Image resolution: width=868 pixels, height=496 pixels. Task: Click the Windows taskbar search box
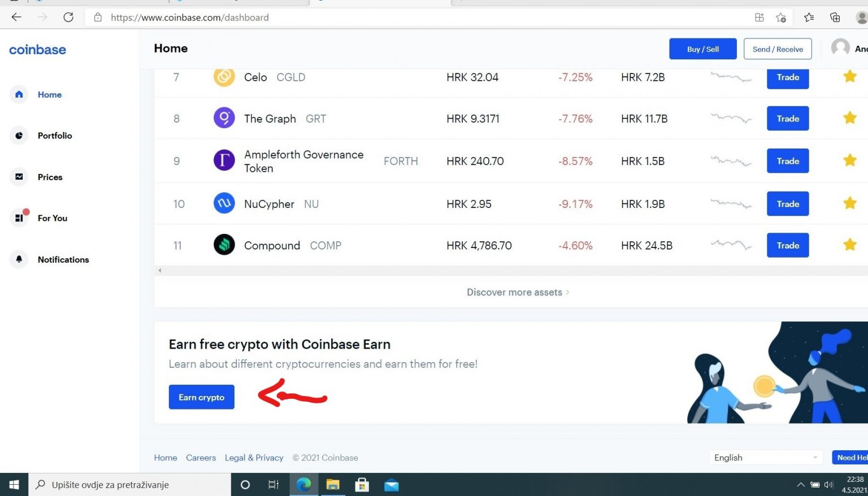click(x=130, y=485)
